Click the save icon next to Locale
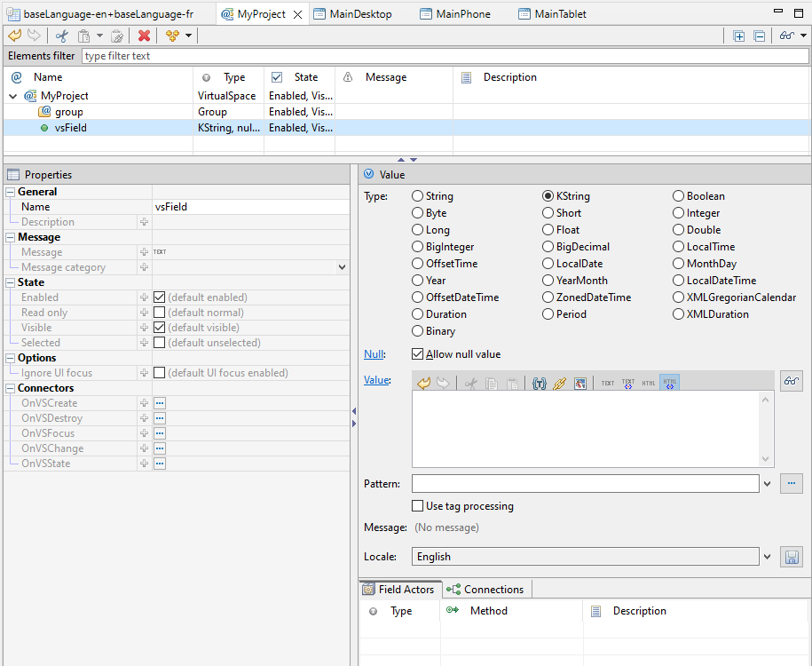Screen dimensions: 812x666 pyautogui.click(x=791, y=557)
